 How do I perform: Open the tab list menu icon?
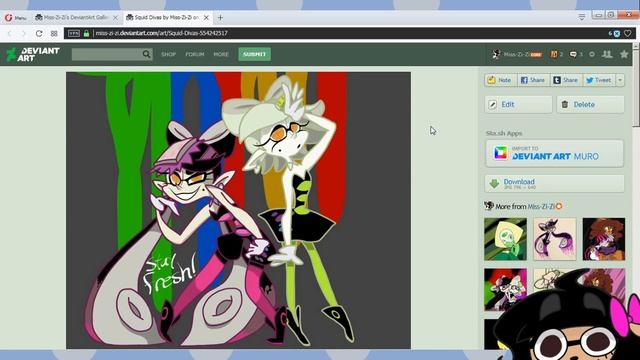582,17
